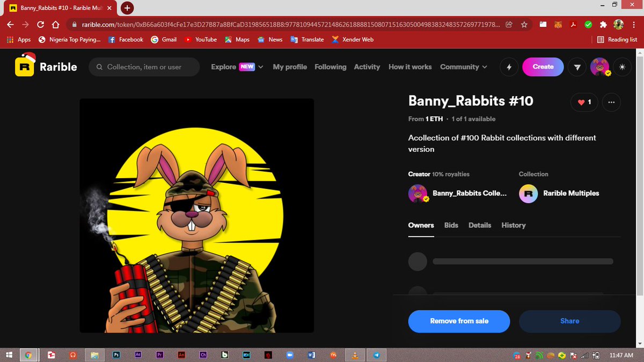Open the MetaMask fox extension

[558, 25]
